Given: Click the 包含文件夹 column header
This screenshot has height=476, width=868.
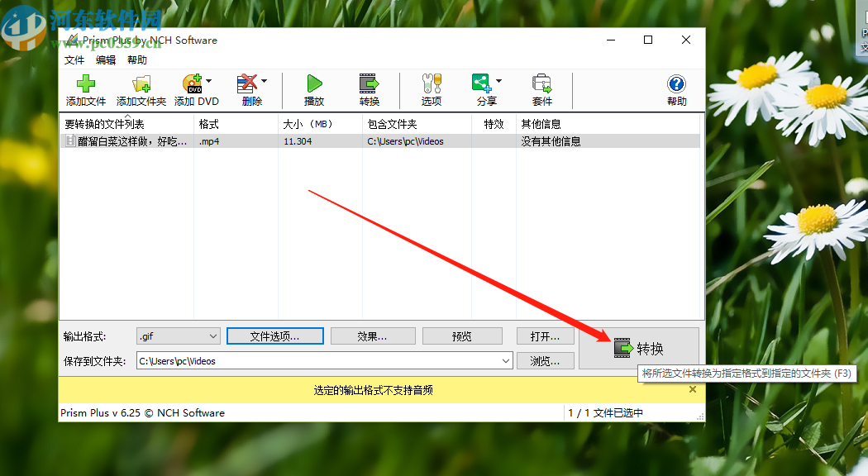Looking at the screenshot, I should (x=417, y=124).
